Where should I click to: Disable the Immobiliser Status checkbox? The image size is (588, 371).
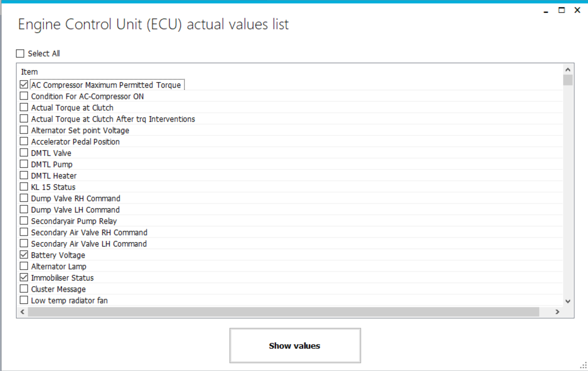(24, 277)
